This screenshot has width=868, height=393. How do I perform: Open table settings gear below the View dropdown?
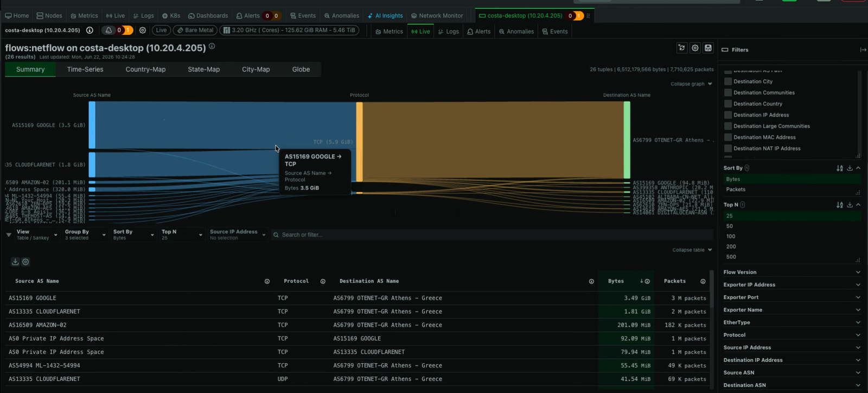[x=25, y=262]
